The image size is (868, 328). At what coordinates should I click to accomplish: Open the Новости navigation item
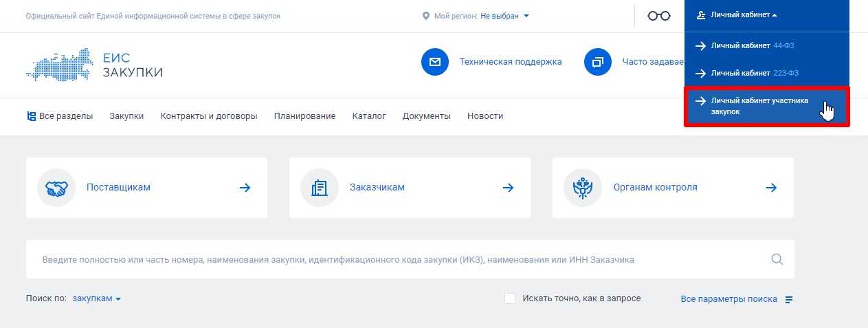pos(485,116)
